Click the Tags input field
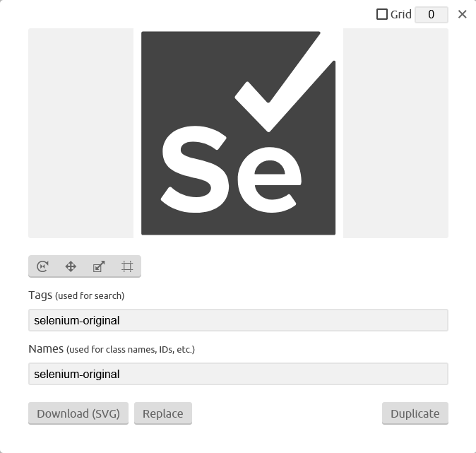The image size is (476, 453). pyautogui.click(x=238, y=320)
